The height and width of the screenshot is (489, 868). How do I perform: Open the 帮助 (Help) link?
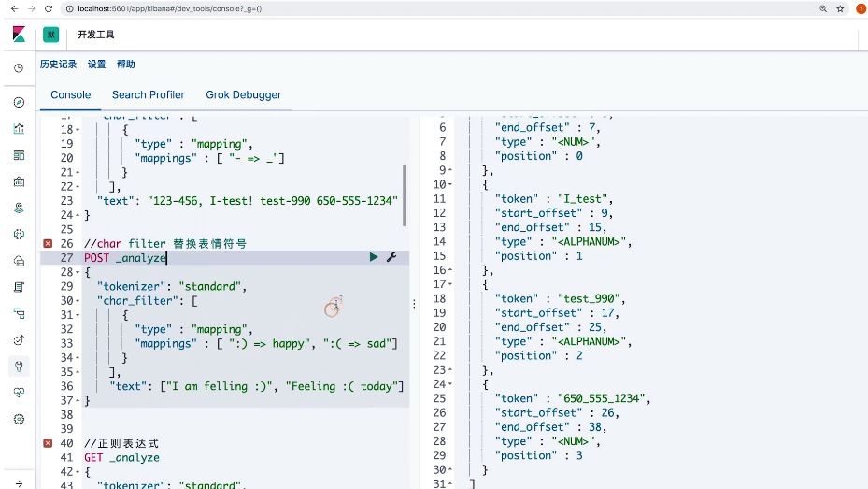pos(125,65)
